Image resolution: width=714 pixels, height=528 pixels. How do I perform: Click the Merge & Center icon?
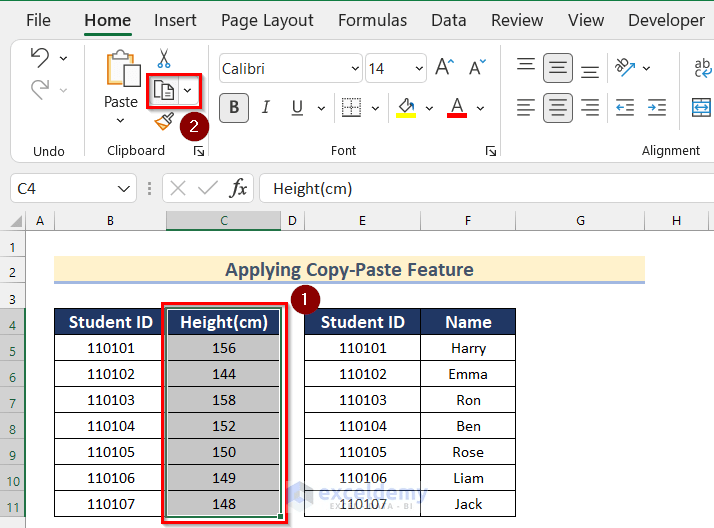pyautogui.click(x=701, y=108)
